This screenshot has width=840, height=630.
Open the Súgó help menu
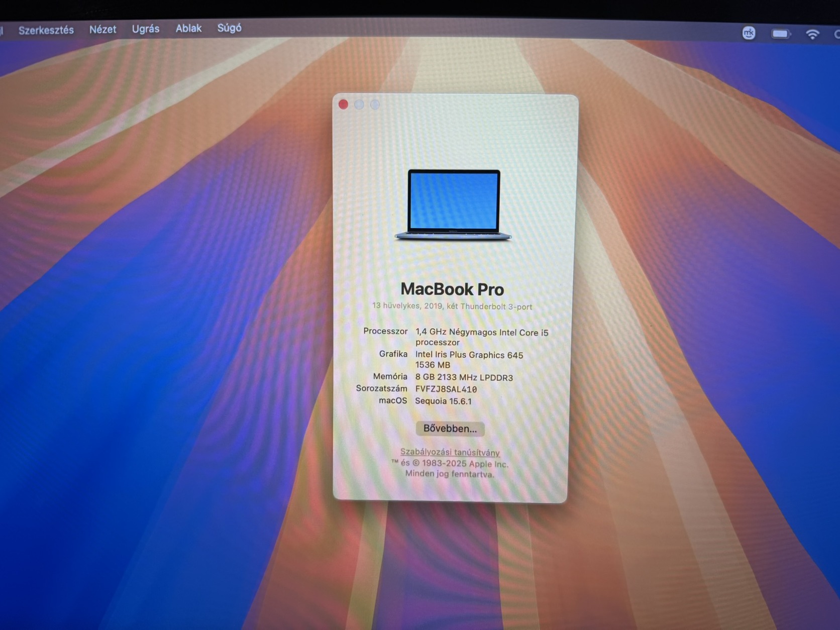(x=229, y=28)
